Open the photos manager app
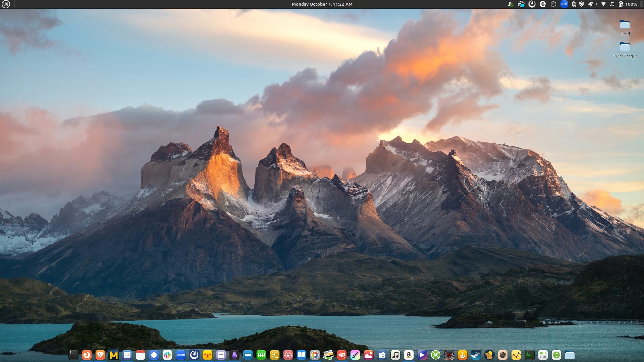The height and width of the screenshot is (362, 644). pyautogui.click(x=328, y=355)
